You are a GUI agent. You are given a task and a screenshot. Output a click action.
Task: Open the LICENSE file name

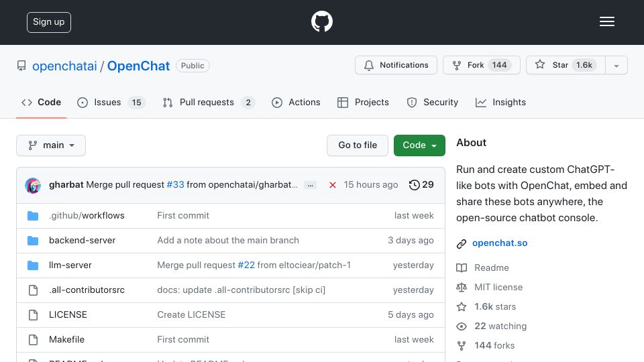tap(68, 315)
